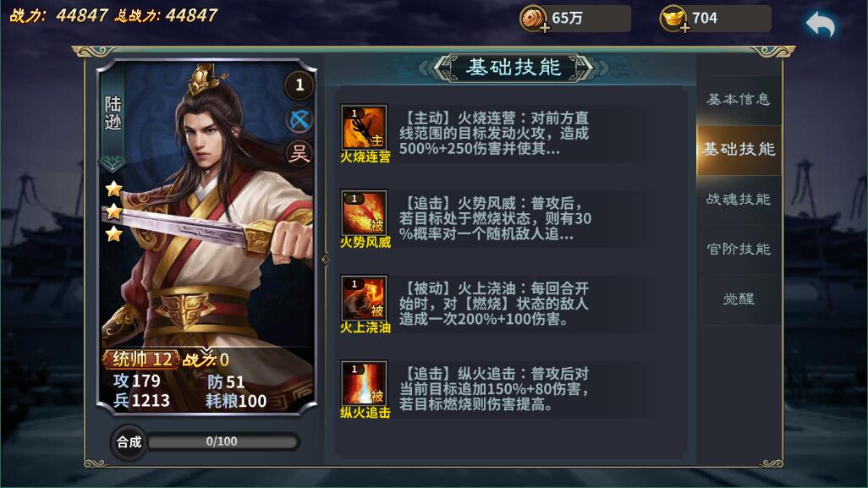Screen dimensions: 868x488
Task: Tap the level 1 badge
Action: click(x=299, y=85)
